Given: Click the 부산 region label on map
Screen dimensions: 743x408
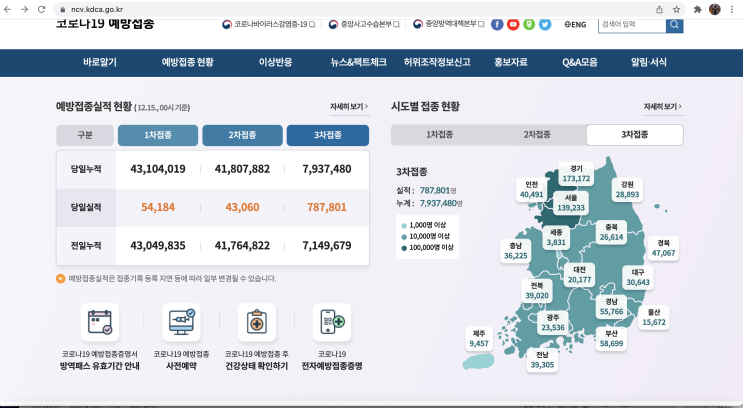Looking at the screenshot, I should (611, 338).
